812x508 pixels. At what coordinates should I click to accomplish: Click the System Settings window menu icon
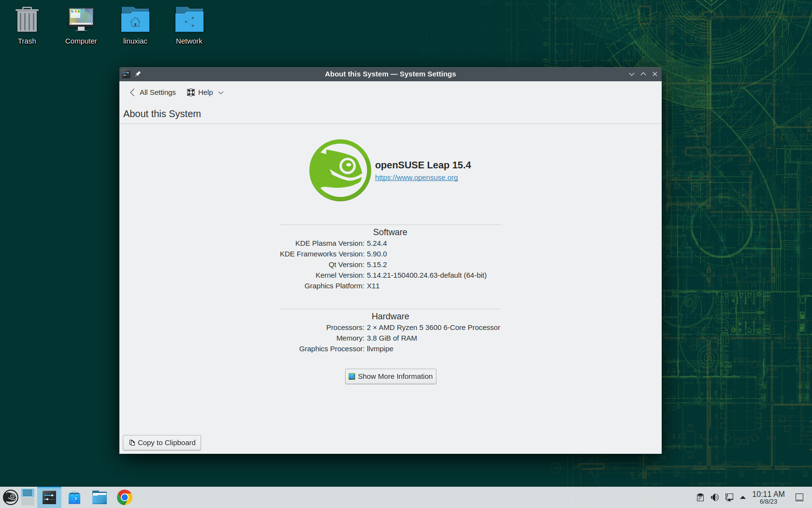point(126,74)
